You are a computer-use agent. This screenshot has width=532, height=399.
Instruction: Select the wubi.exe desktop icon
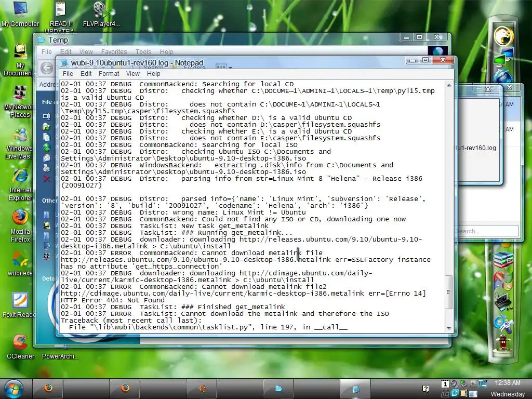[x=20, y=264]
